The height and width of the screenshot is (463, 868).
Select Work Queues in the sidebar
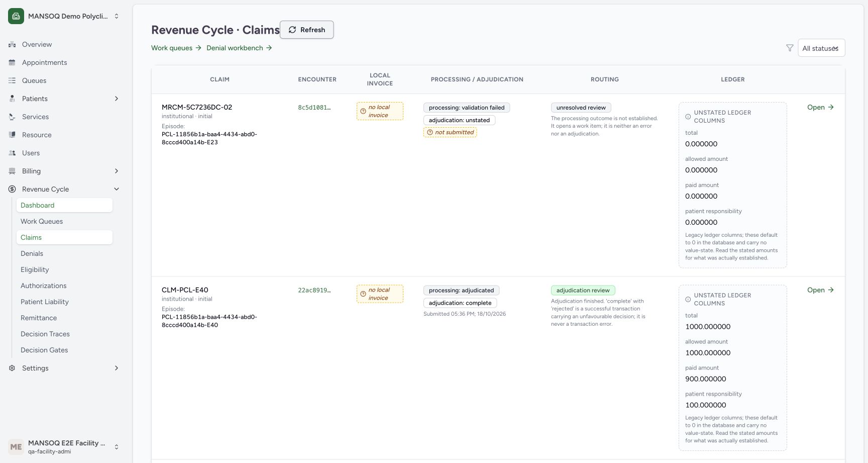click(64, 221)
